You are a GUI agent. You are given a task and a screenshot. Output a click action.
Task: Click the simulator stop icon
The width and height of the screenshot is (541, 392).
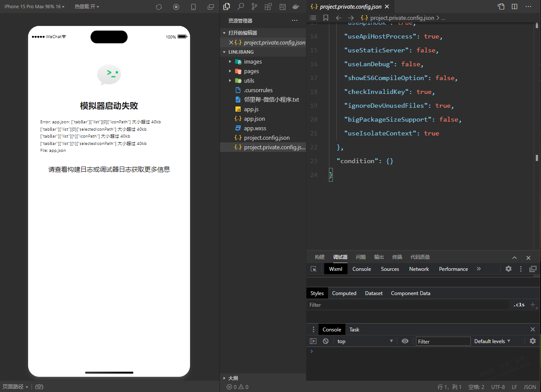[176, 7]
